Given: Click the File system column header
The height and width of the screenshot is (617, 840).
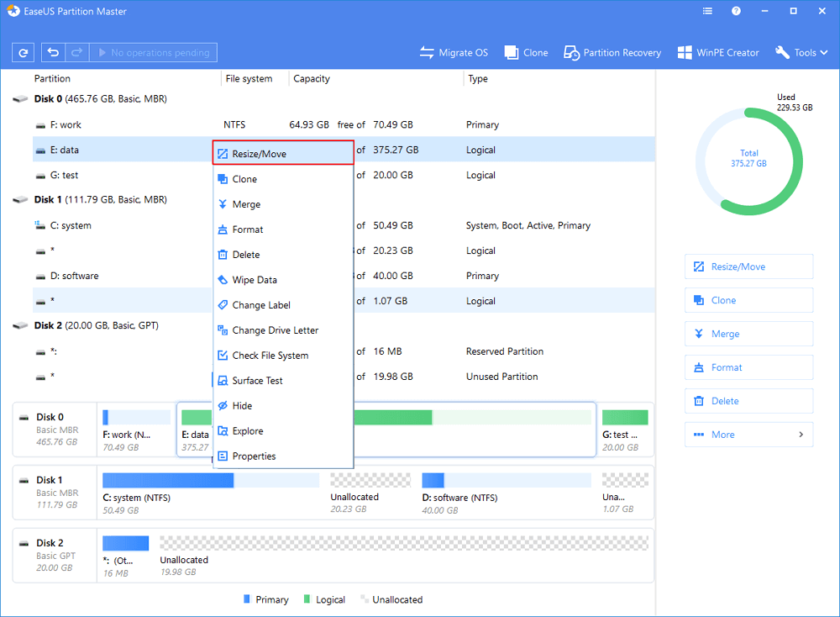Looking at the screenshot, I should click(x=249, y=79).
